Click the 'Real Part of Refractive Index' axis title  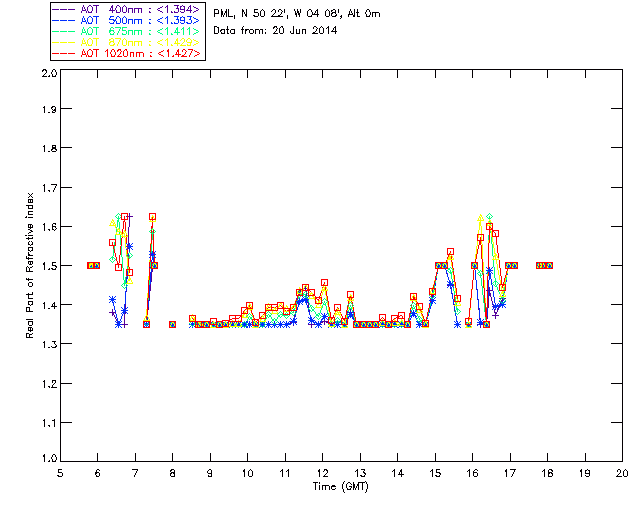click(29, 265)
